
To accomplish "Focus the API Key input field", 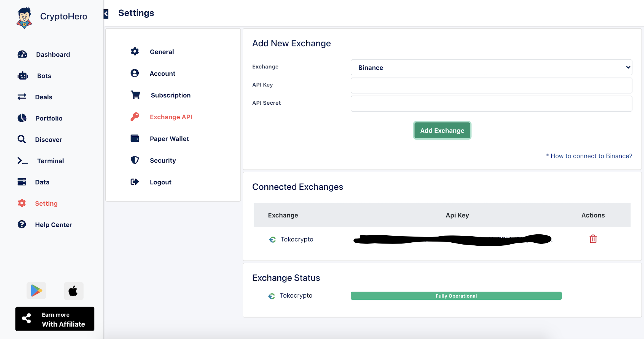I will (x=491, y=85).
